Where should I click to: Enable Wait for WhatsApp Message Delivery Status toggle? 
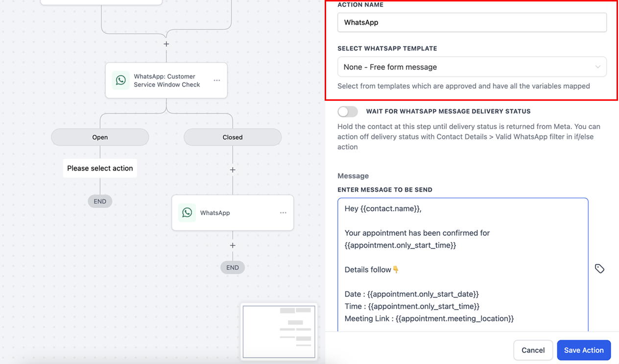348,112
